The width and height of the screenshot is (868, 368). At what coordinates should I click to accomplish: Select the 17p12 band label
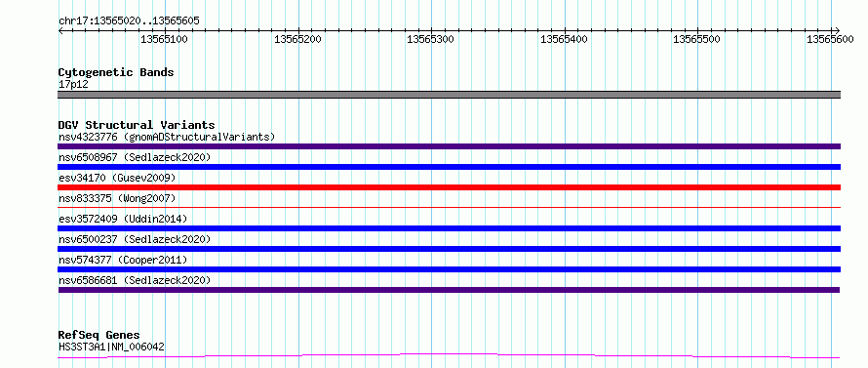coord(73,85)
